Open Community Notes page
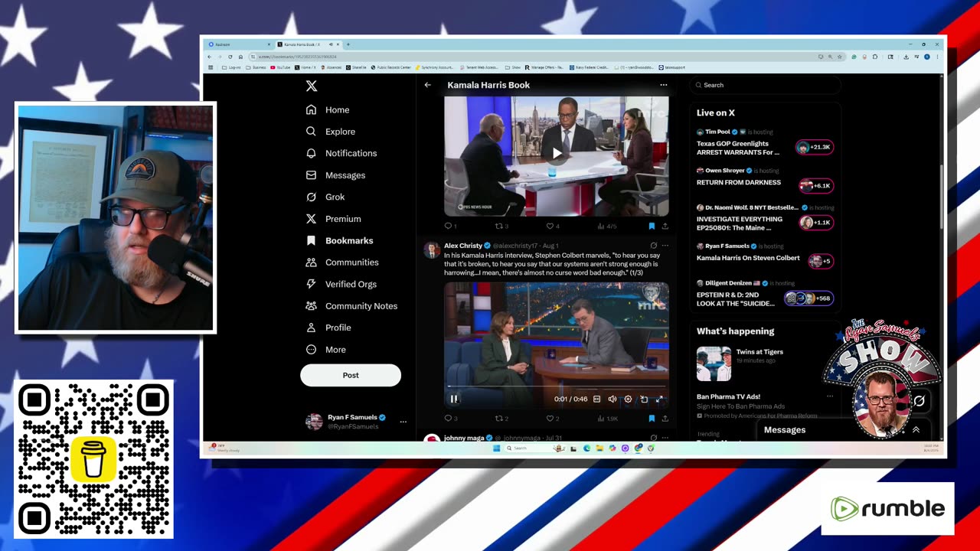The height and width of the screenshot is (551, 980). 351,305
